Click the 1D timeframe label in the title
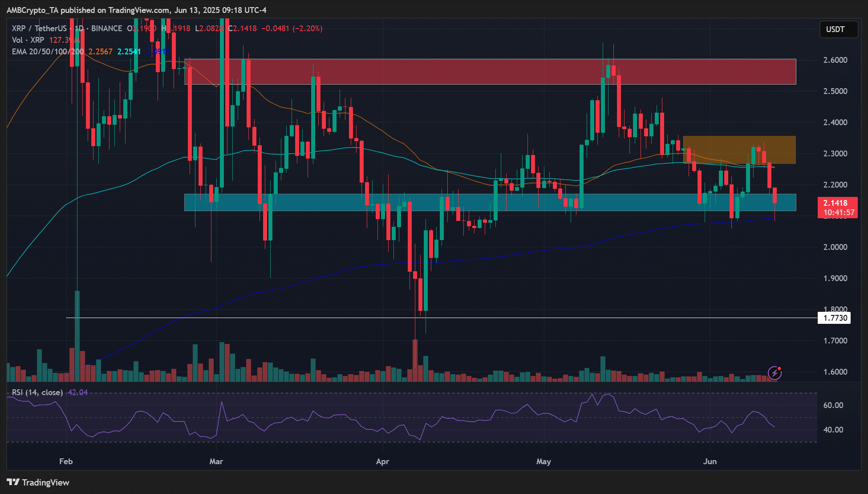The image size is (868, 494). [x=79, y=29]
